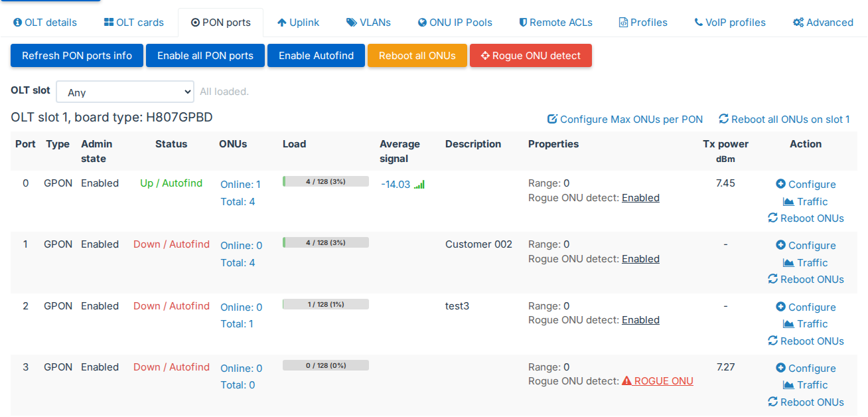Viewport: 868px width, 417px height.
Task: Toggle Rogue ONU detect Enabled on port 0
Action: 640,197
